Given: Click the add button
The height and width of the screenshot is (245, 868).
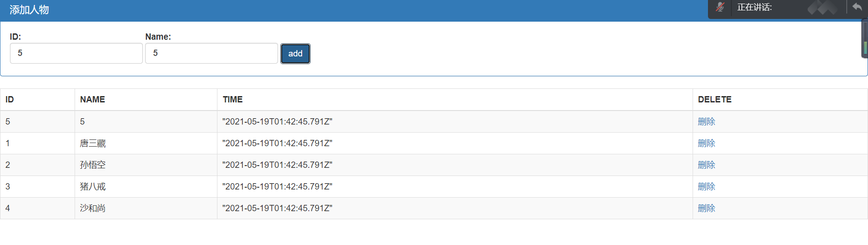Looking at the screenshot, I should pyautogui.click(x=295, y=54).
